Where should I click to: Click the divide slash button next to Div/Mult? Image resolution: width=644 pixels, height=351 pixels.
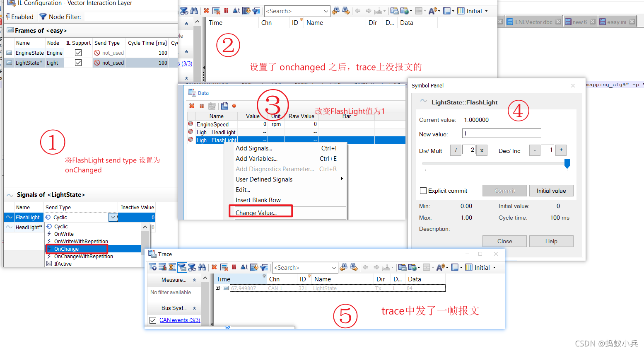click(x=456, y=150)
